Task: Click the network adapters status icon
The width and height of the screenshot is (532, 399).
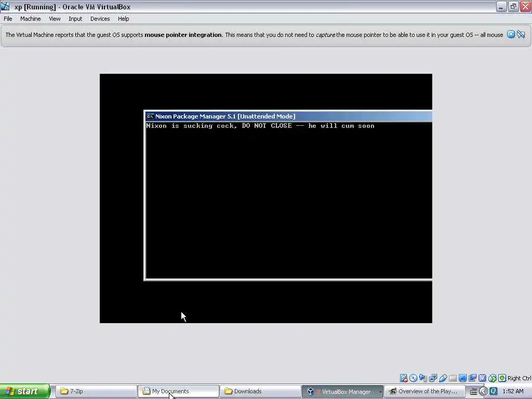Action: click(433, 378)
